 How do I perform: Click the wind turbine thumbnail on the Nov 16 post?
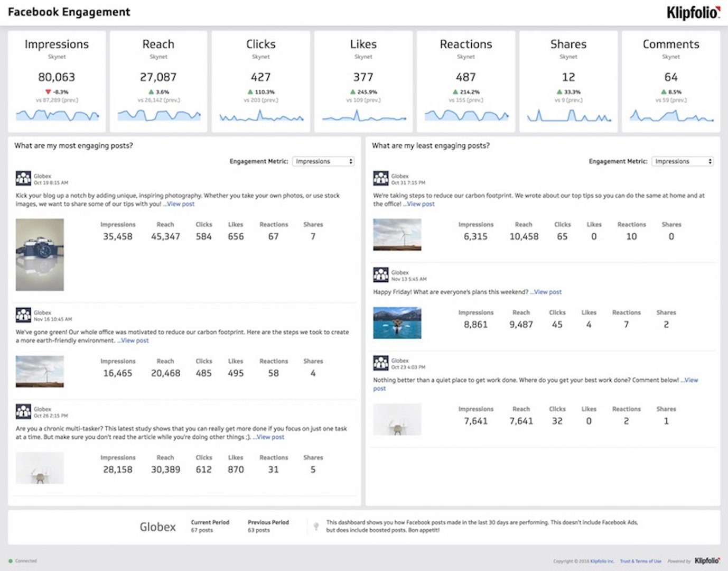pyautogui.click(x=40, y=372)
